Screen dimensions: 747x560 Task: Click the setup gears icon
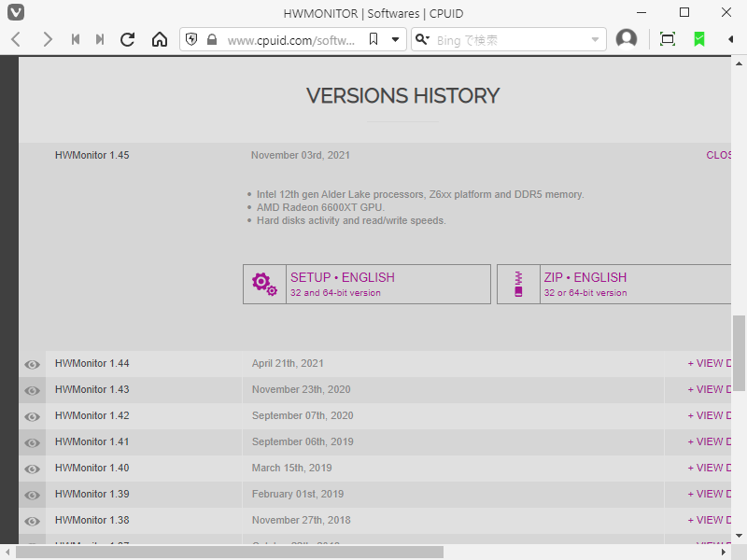(264, 285)
